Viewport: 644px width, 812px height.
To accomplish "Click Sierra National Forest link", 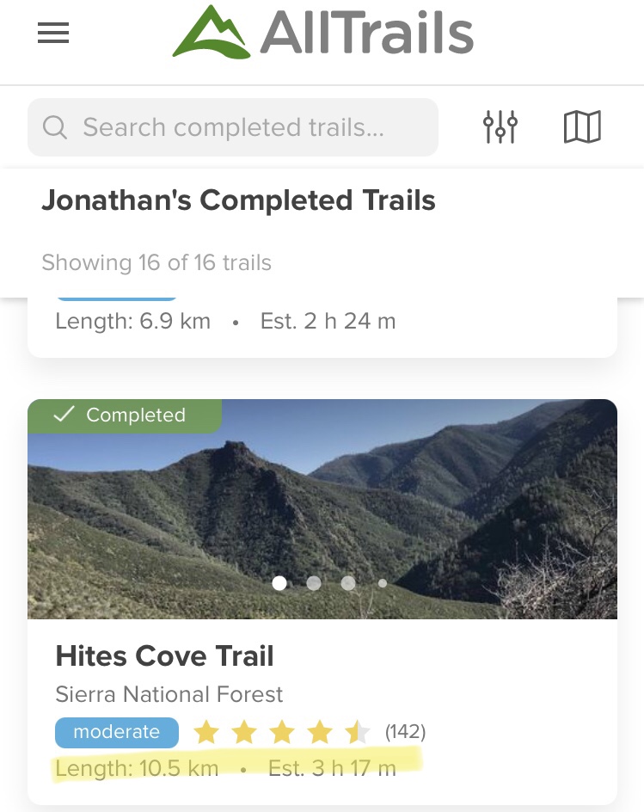I will (169, 694).
